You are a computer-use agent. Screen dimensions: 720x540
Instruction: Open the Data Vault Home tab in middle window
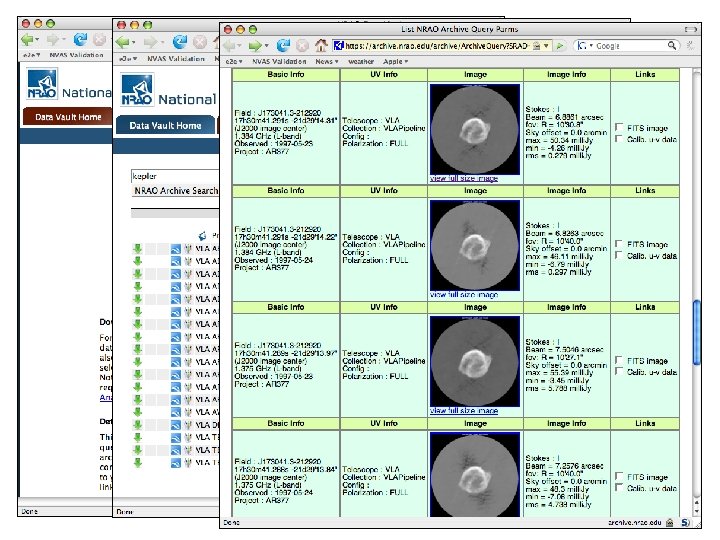pyautogui.click(x=165, y=125)
